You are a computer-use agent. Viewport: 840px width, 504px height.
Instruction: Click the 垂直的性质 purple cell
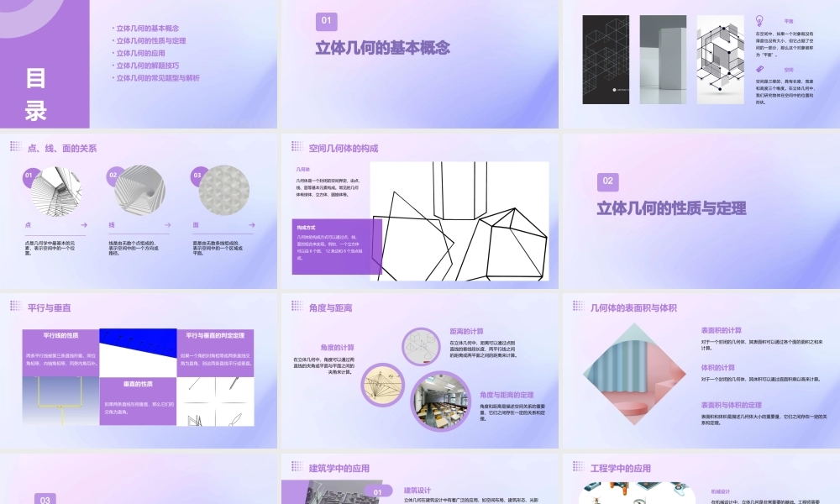pyautogui.click(x=139, y=402)
